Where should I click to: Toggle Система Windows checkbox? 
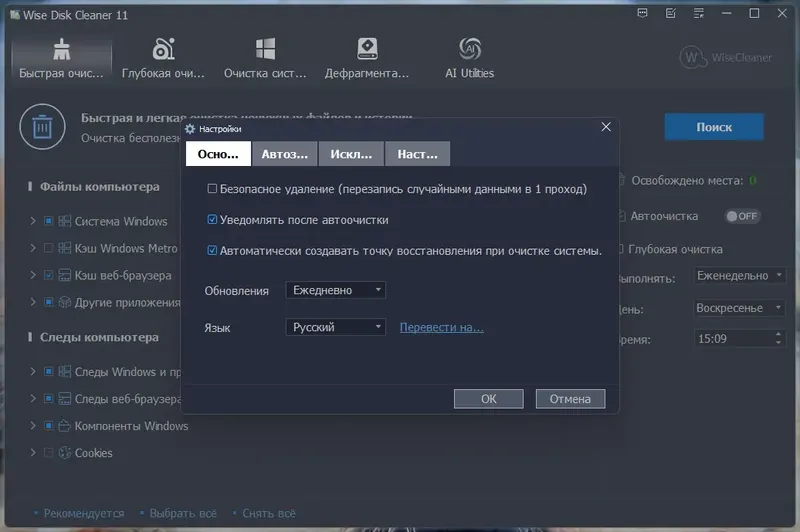click(x=48, y=221)
